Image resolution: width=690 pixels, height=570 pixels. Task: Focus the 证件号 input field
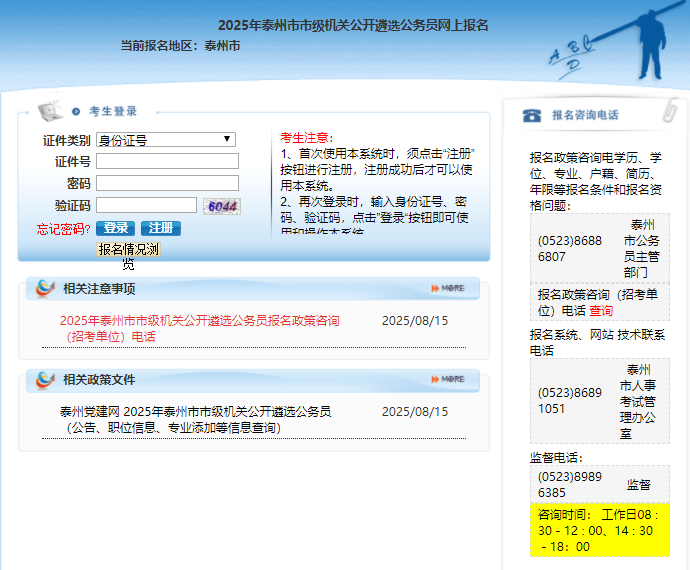[167, 161]
